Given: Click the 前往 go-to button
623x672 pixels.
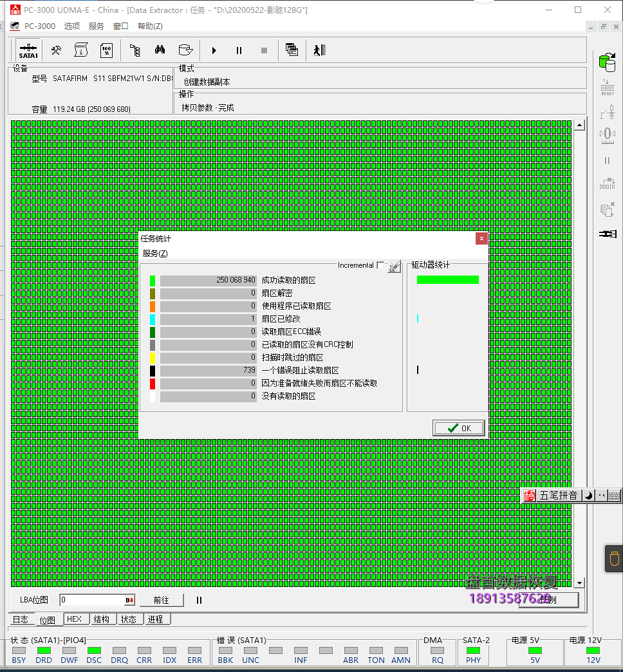Looking at the screenshot, I should pos(161,600).
